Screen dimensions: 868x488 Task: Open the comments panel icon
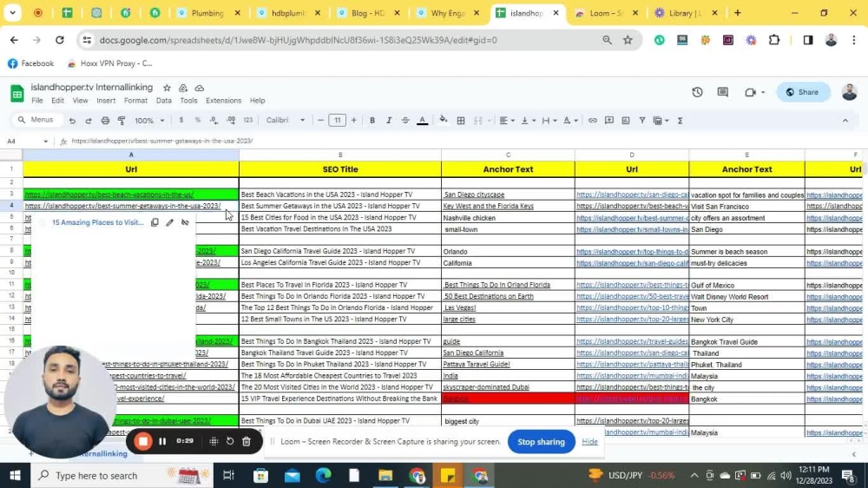[722, 92]
